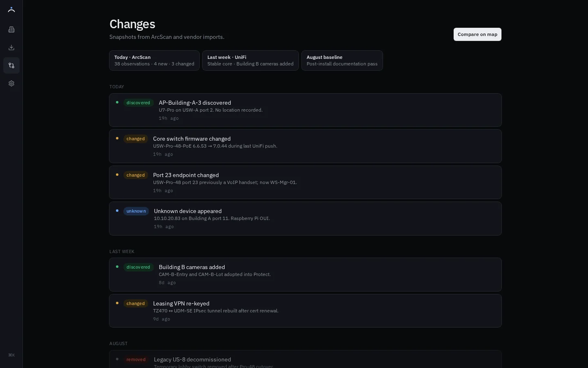The width and height of the screenshot is (588, 368).
Task: Open the settings gear icon in sidebar
Action: pyautogui.click(x=11, y=83)
